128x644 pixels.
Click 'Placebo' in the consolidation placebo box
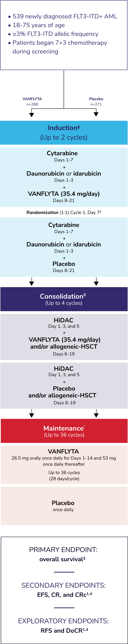64,388
